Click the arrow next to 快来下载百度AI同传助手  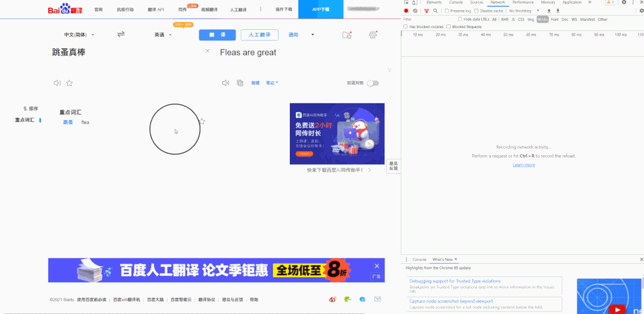370,170
